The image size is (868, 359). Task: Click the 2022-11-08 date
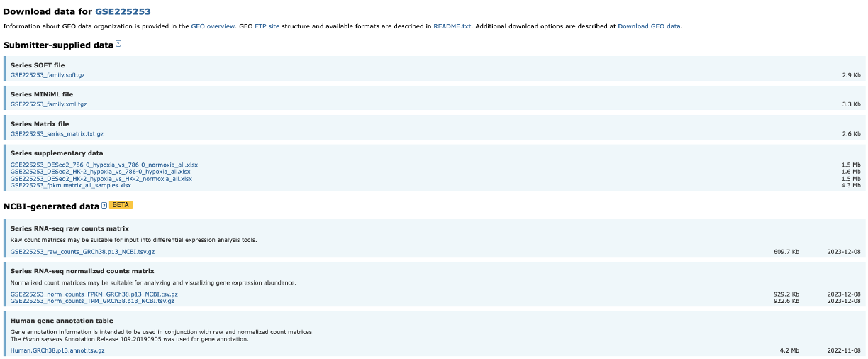[845, 350]
